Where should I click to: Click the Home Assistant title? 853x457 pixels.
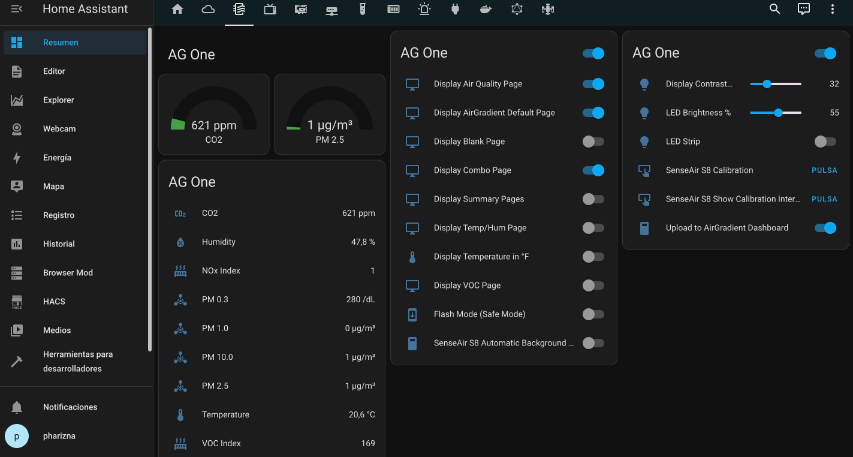click(85, 9)
